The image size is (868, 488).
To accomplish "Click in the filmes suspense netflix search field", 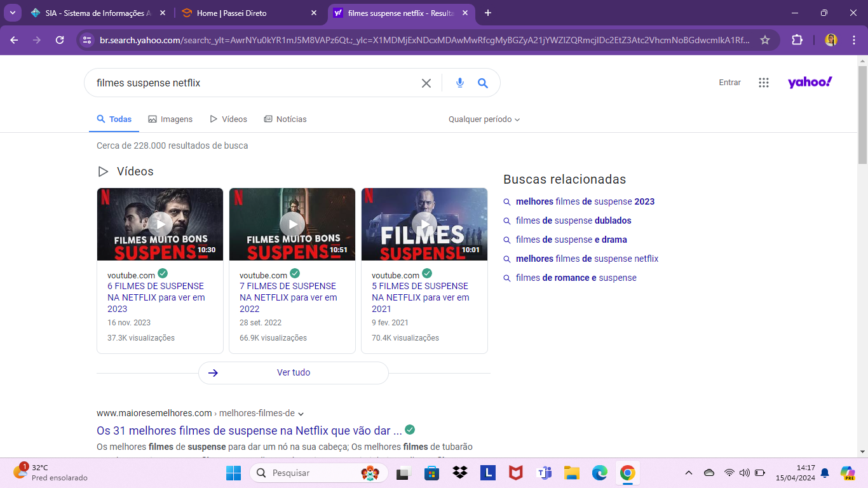I will point(254,83).
